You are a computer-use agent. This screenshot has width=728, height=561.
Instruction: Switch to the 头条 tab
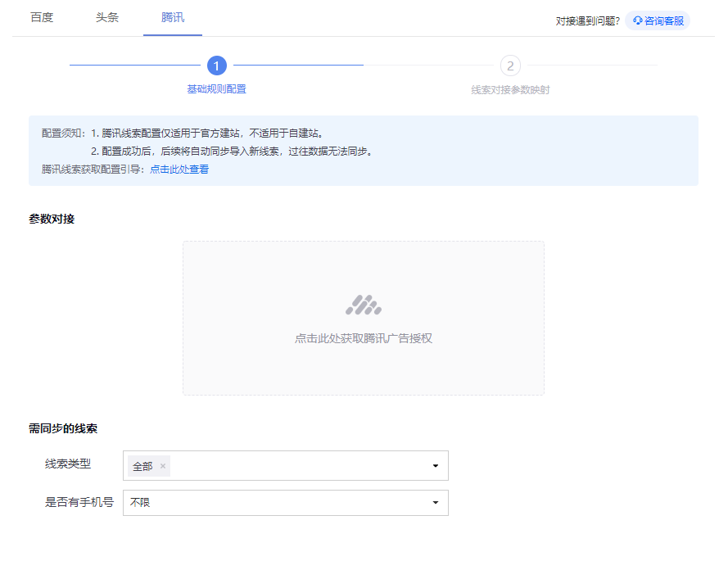coord(107,18)
